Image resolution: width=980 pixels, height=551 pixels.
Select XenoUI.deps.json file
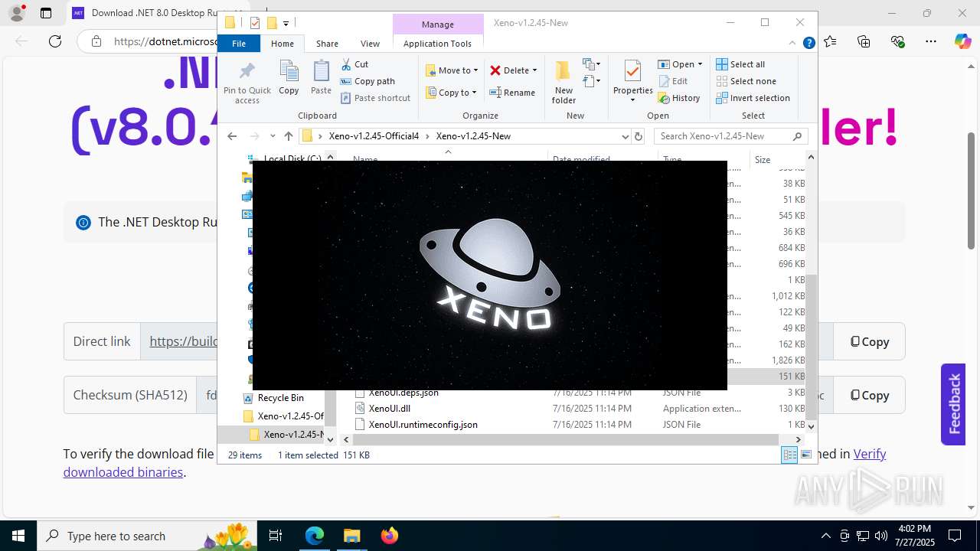tap(403, 393)
